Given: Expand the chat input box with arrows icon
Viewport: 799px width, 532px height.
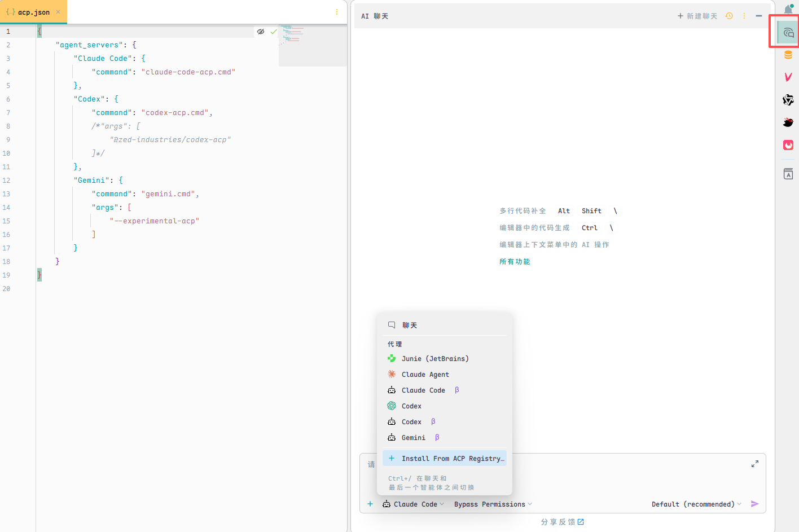Looking at the screenshot, I should click(x=755, y=464).
